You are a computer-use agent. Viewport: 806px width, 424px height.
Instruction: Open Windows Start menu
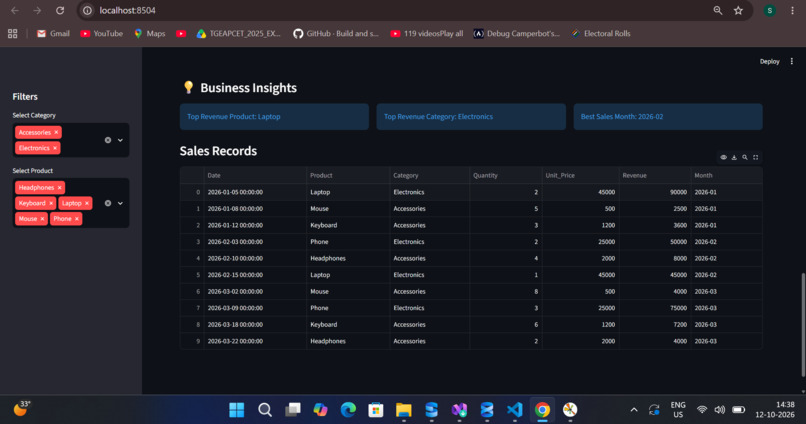[x=236, y=410]
